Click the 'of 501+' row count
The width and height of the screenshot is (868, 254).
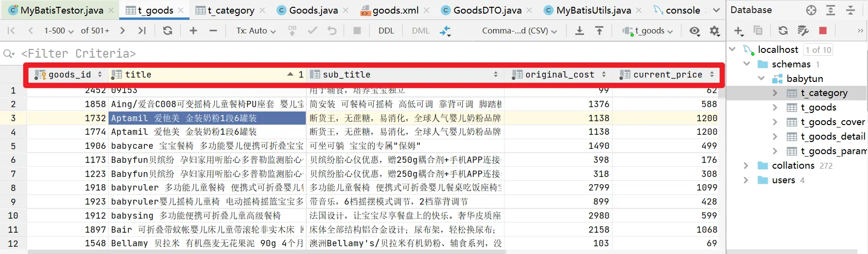point(95,31)
